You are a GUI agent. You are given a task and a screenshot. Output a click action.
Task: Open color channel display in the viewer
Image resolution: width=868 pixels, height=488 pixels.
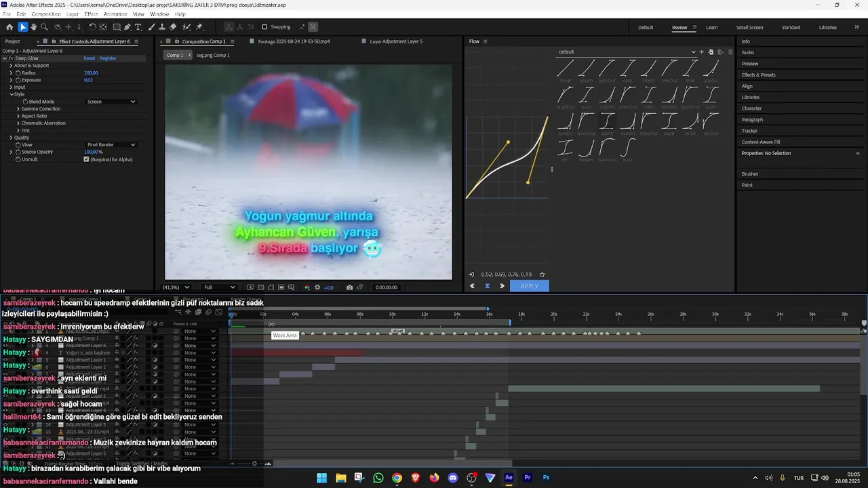pyautogui.click(x=307, y=287)
